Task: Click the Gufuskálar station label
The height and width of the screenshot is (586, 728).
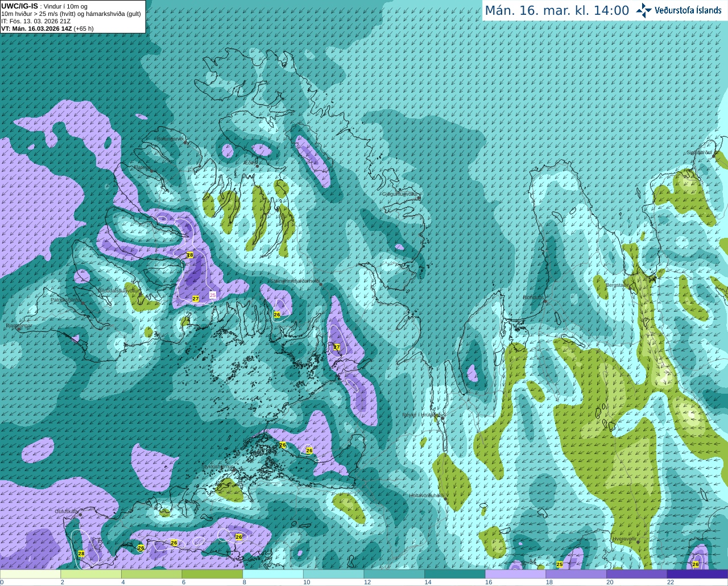Action: pyautogui.click(x=67, y=511)
